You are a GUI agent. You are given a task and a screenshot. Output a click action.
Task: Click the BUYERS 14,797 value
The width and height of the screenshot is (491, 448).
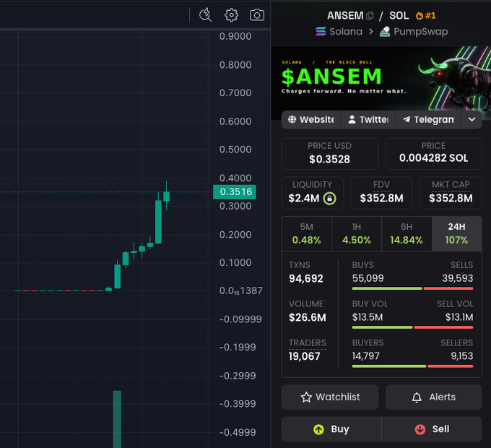365,356
